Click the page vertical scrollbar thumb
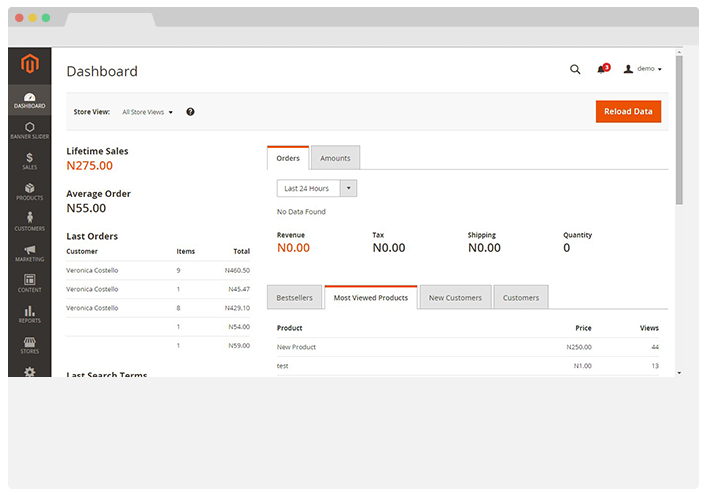710x497 pixels. tap(679, 129)
